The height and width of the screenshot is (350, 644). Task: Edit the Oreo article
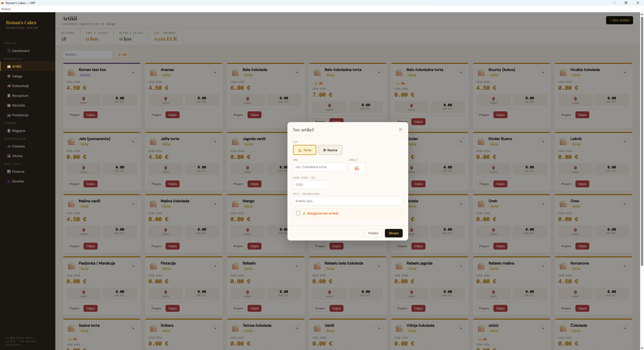[x=625, y=204]
